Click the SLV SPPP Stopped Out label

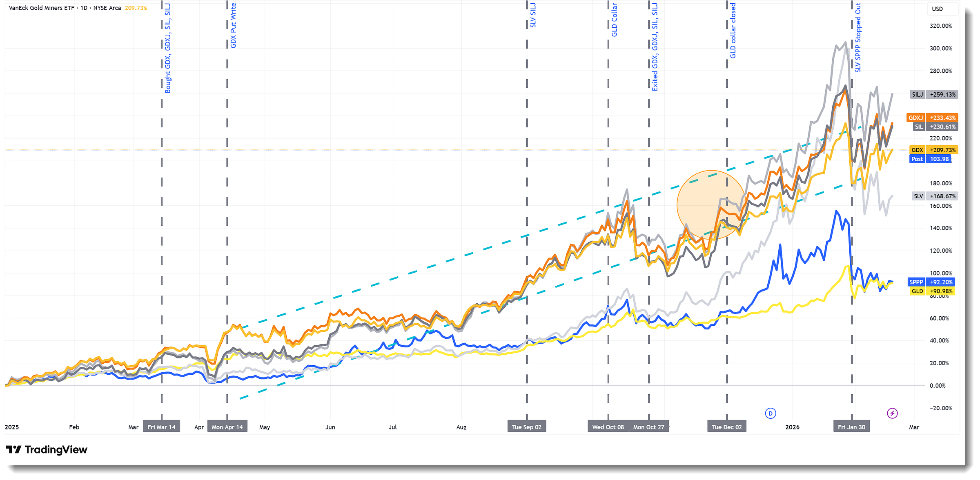[x=858, y=38]
